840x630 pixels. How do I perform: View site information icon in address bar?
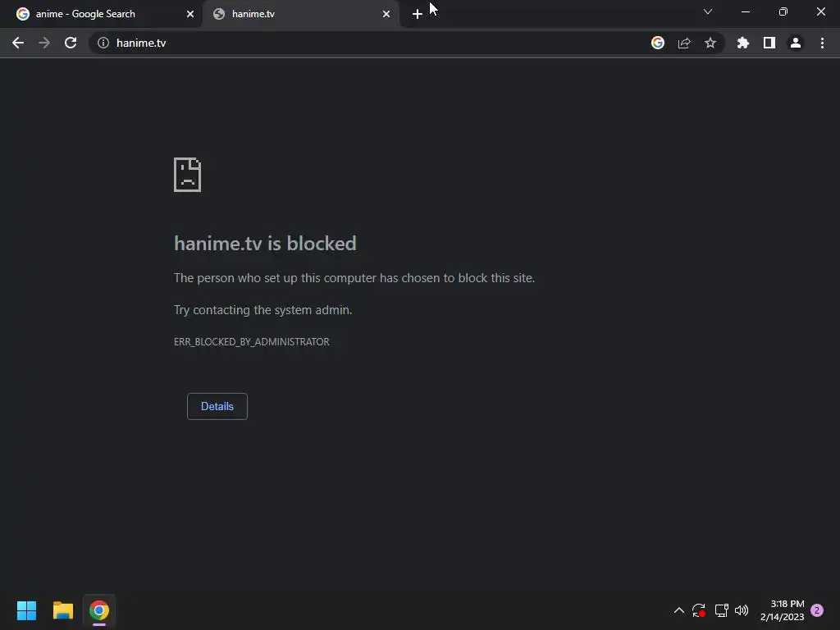(x=103, y=43)
